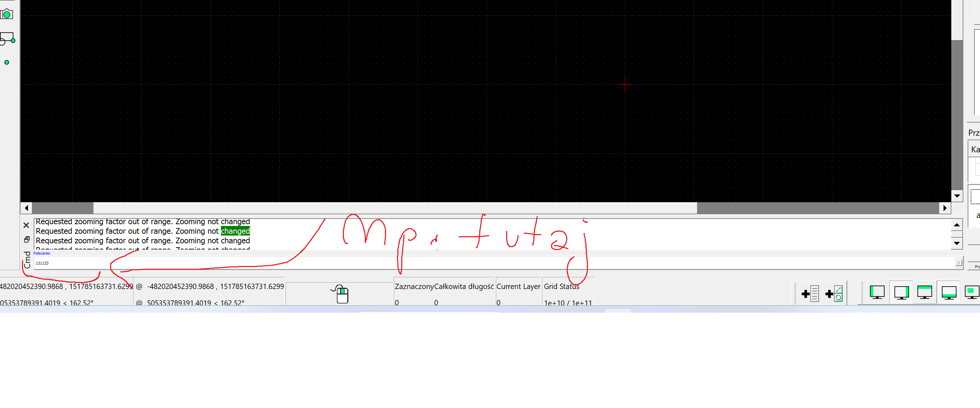Select the green point tool icon
The image size is (980, 408).
click(6, 62)
